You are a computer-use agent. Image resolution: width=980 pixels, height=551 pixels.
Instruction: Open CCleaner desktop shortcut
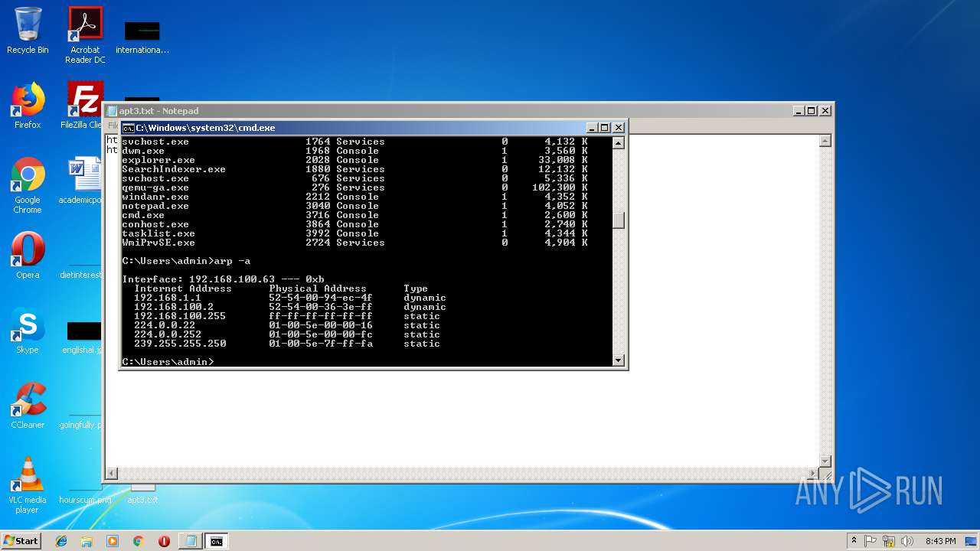[28, 406]
